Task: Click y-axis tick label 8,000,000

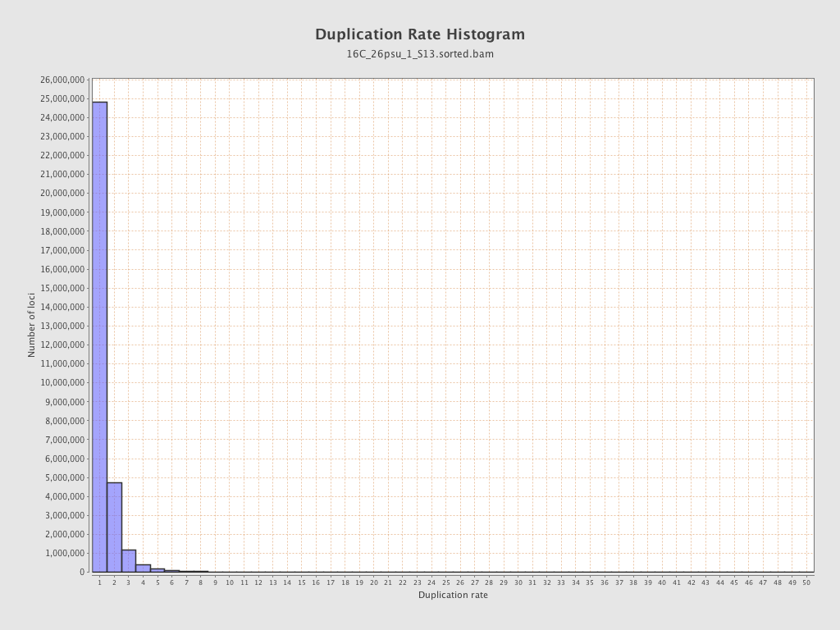Action: pyautogui.click(x=64, y=421)
